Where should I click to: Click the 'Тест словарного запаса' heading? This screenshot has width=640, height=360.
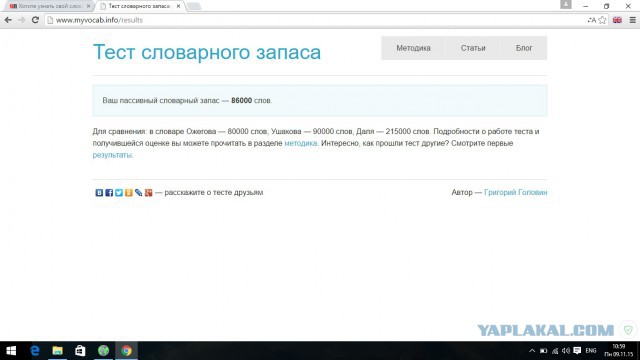(x=207, y=52)
